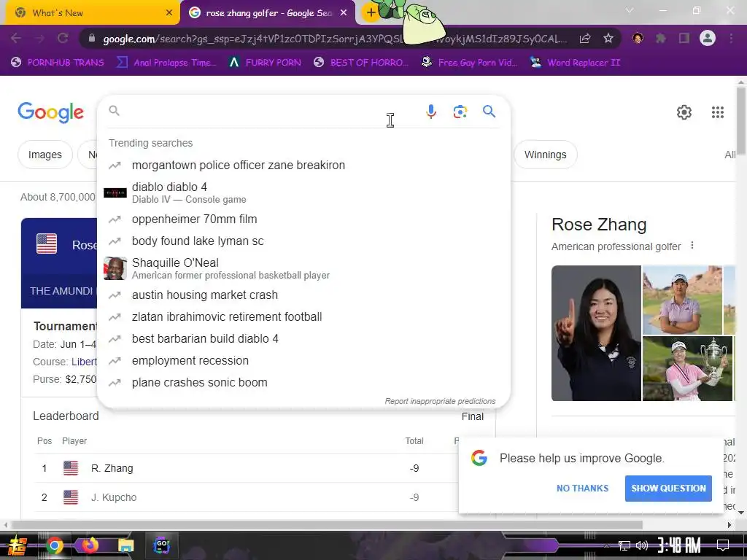This screenshot has width=747, height=560.
Task: Move the page horizontal scrollbar
Action: [327, 525]
